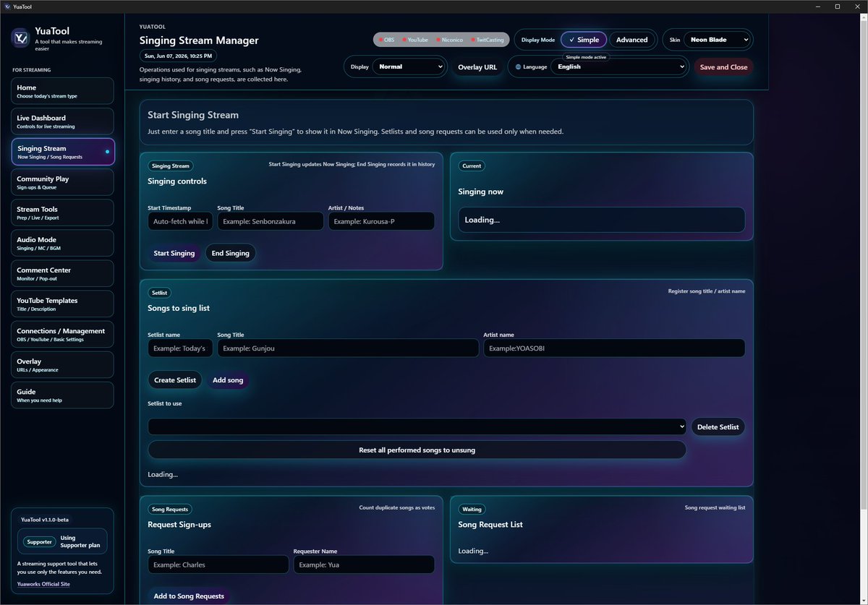Click the Overlay URL button

[477, 66]
